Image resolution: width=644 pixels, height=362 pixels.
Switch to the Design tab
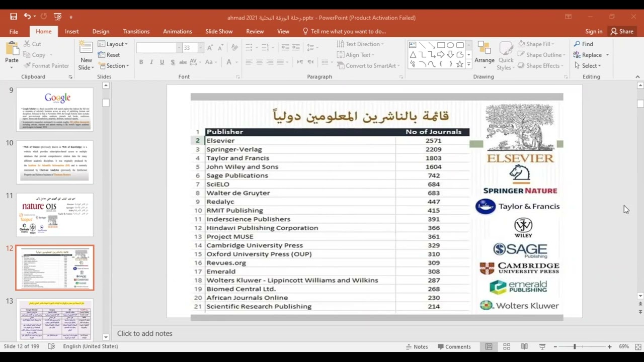(x=101, y=31)
